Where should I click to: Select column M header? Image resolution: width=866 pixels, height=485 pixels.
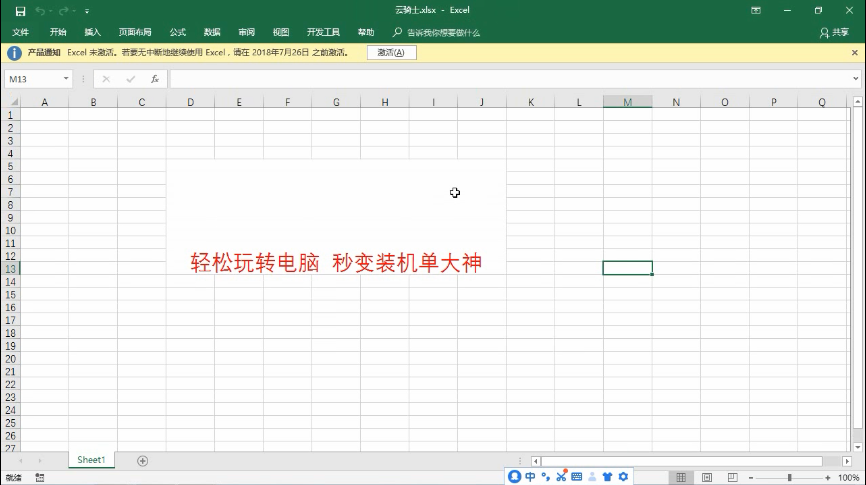[627, 102]
